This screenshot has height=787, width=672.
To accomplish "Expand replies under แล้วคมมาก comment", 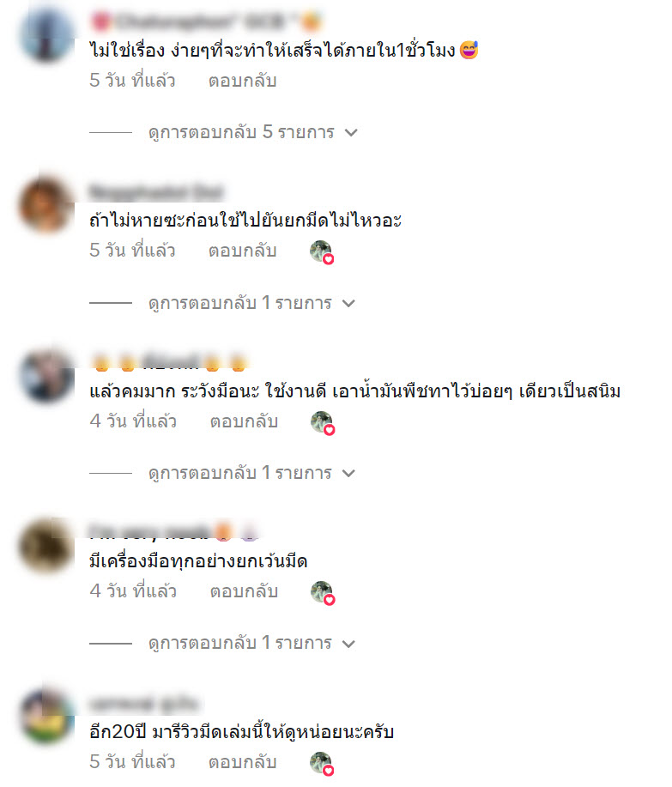I will click(x=251, y=473).
